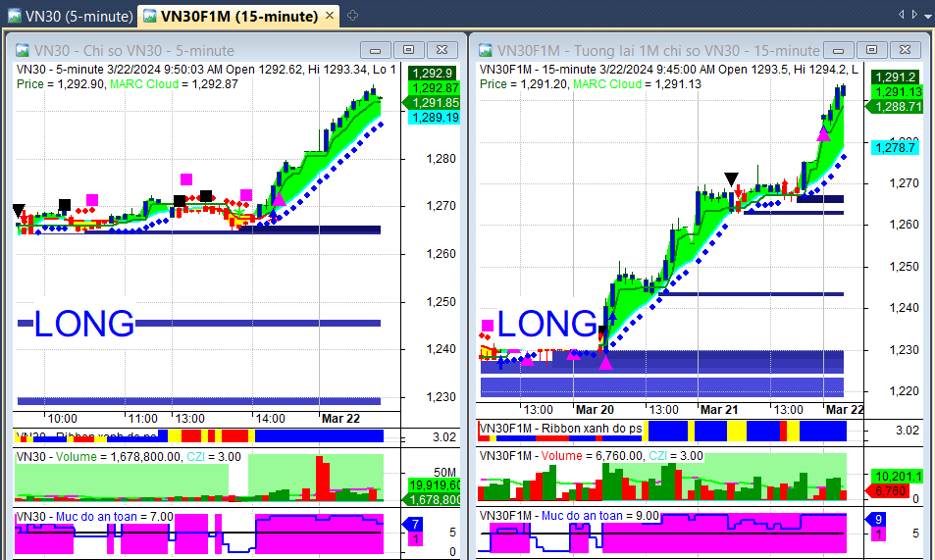Click the blue 7 value tag in VN30
Image resolution: width=935 pixels, height=560 pixels.
(x=413, y=525)
